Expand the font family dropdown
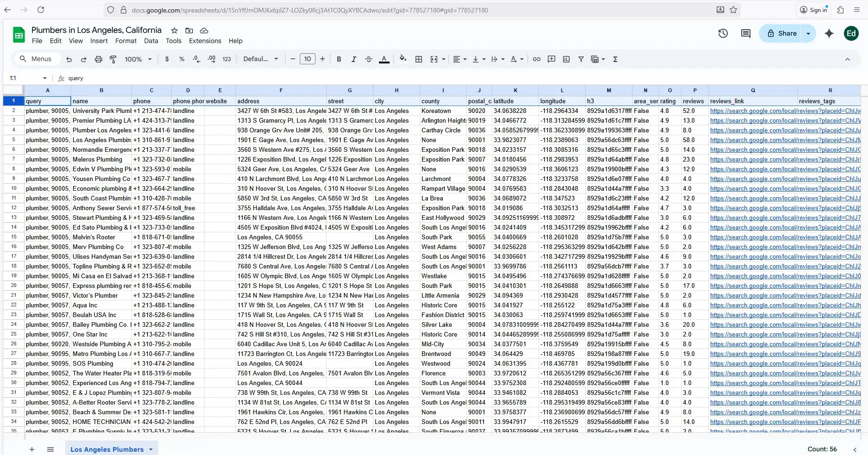 [260, 59]
